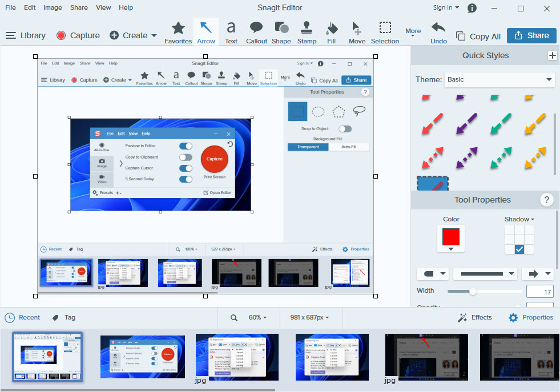Open the line style dropdown

click(x=485, y=274)
